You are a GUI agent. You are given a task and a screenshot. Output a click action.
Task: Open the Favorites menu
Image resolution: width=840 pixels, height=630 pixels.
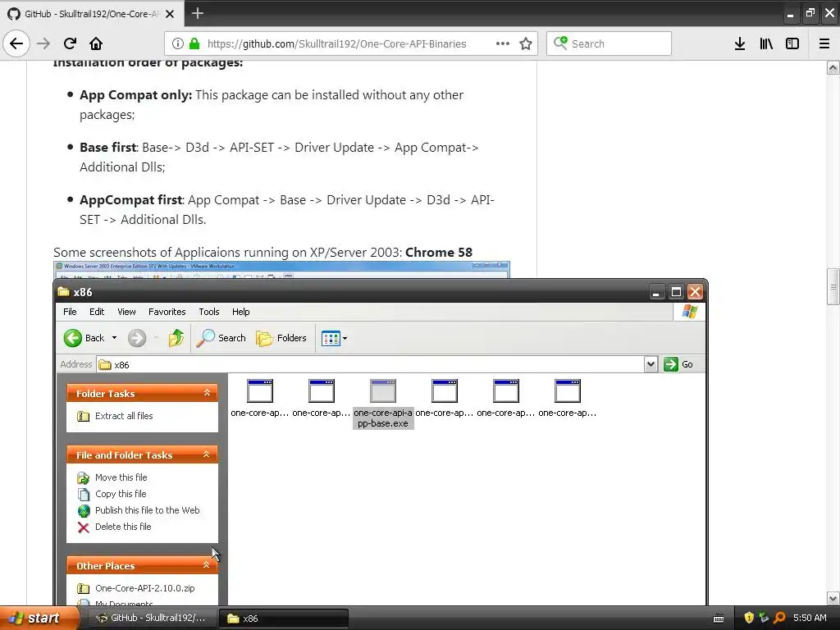click(167, 312)
